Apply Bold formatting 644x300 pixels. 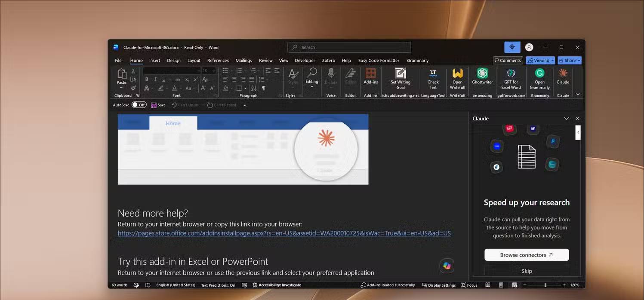pyautogui.click(x=146, y=80)
